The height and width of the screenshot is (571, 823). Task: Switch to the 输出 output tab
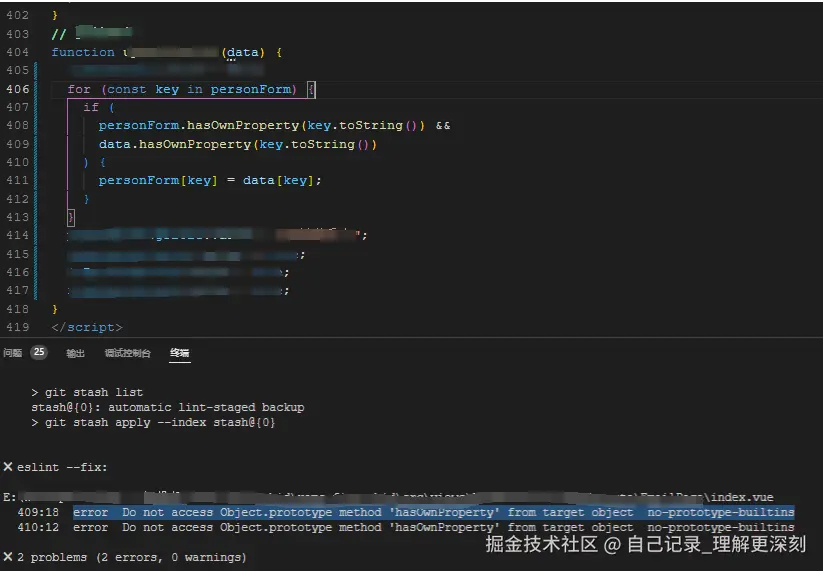click(75, 353)
